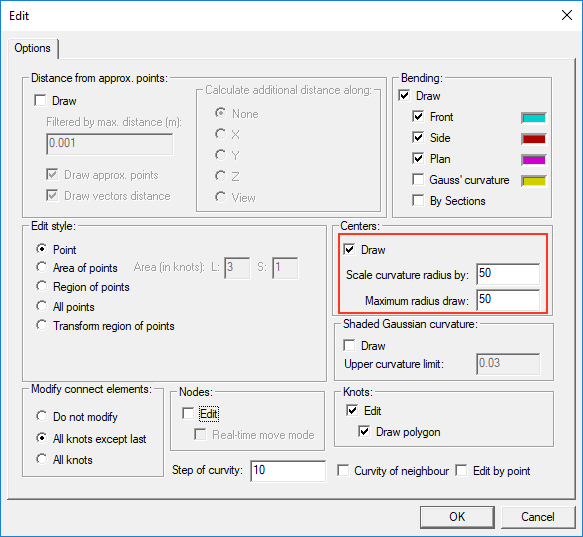Image resolution: width=583 pixels, height=537 pixels.
Task: Toggle the Draw polygon checkbox
Action: tap(364, 432)
